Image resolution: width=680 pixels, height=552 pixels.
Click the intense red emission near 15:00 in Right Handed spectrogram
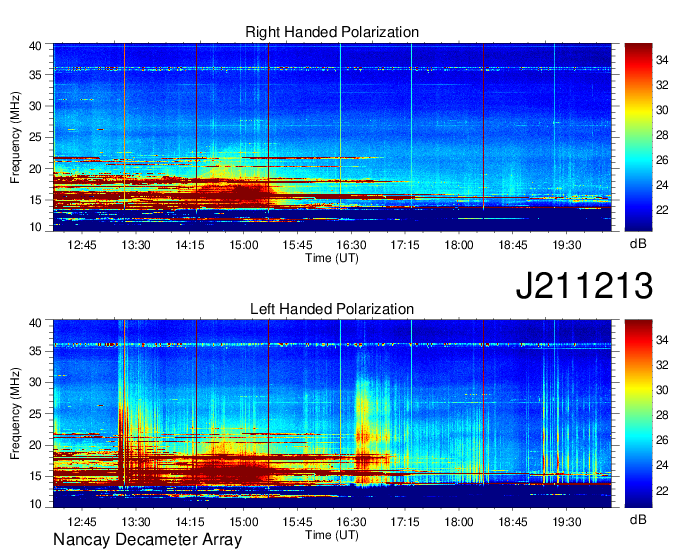pos(247,192)
